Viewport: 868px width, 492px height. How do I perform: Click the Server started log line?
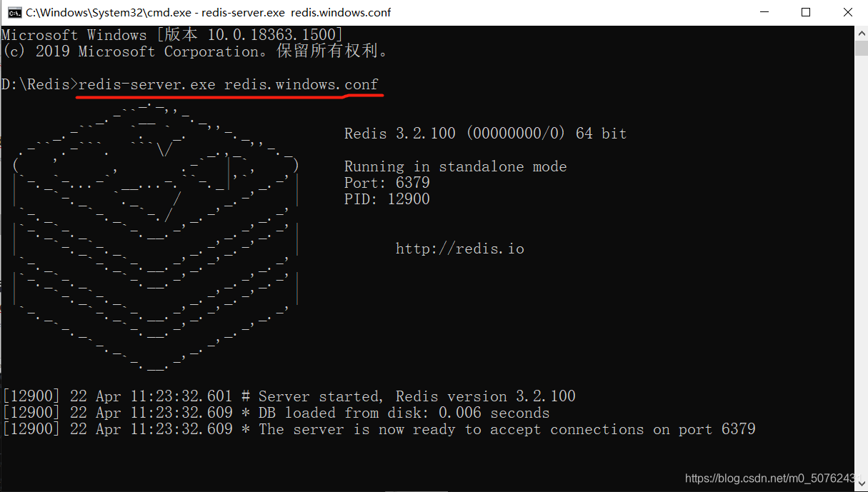click(289, 396)
